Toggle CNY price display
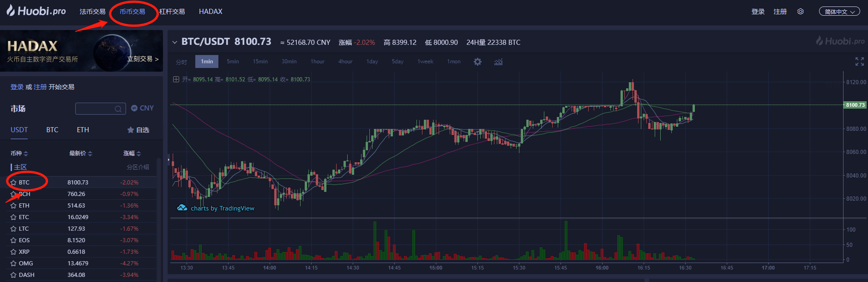This screenshot has height=282, width=868. (142, 108)
